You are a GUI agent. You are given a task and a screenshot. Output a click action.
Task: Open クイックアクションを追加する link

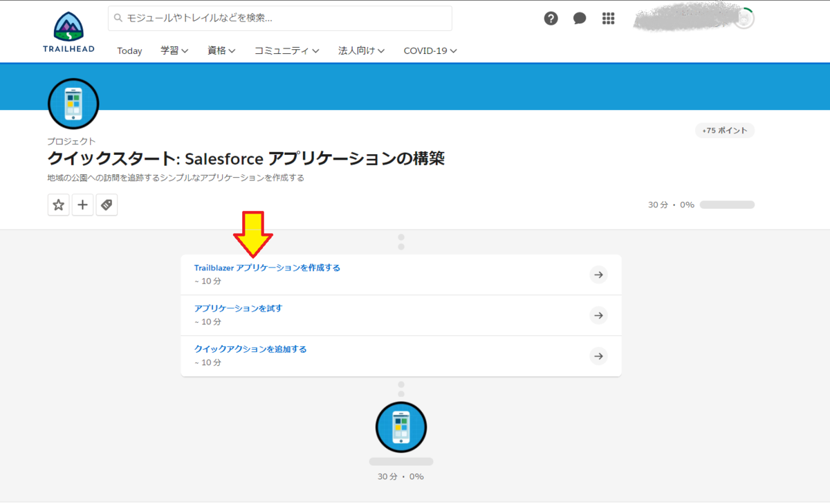coord(250,349)
